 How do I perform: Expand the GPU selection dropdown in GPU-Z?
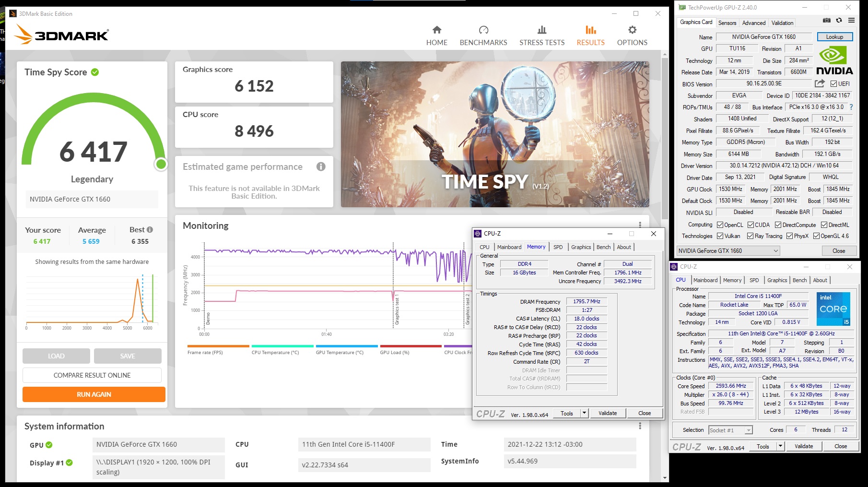click(775, 251)
